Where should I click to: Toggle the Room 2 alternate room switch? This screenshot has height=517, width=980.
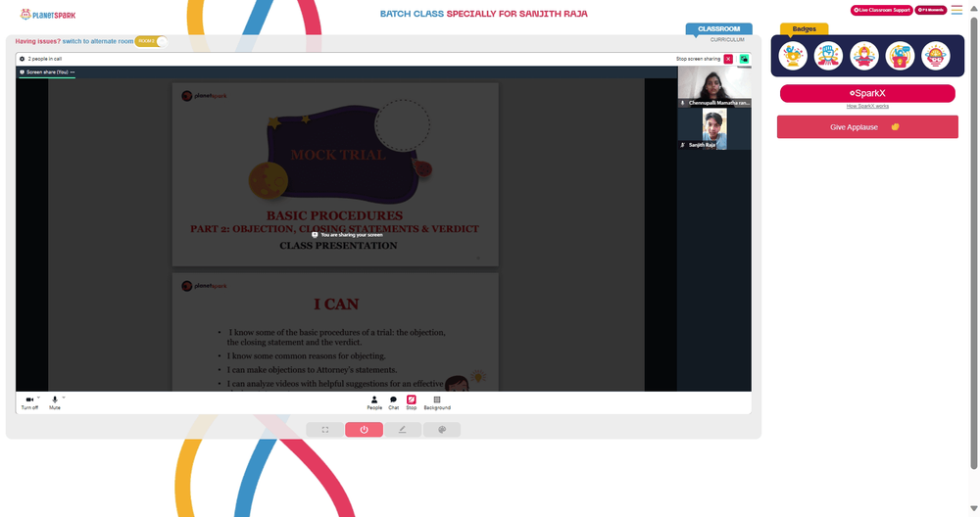(151, 41)
